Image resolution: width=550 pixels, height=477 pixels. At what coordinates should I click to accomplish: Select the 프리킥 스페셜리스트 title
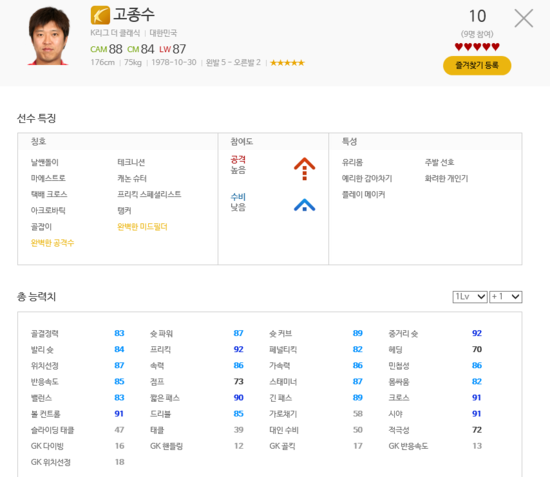coord(149,194)
